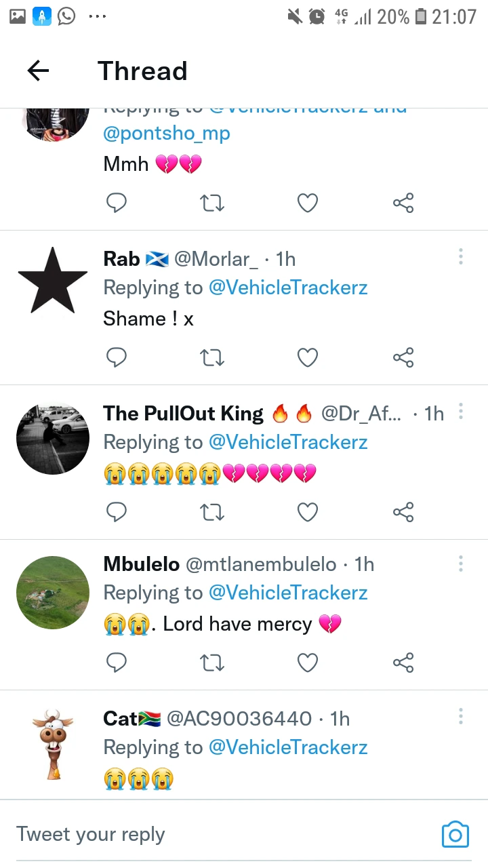Like Mbulelo's "Lord have mercy" tweet
The width and height of the screenshot is (488, 868).
pos(308,663)
